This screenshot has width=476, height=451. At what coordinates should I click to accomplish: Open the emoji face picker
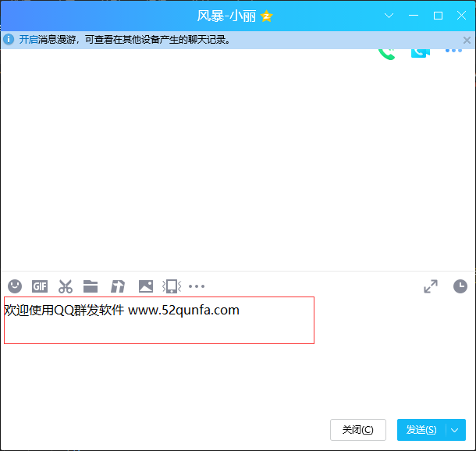click(15, 286)
